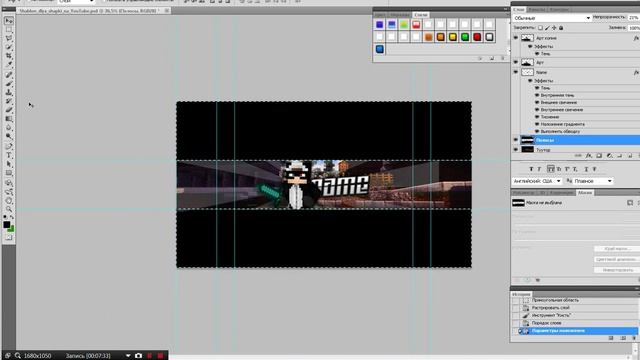Apply the red glossy button style
Screen dimensions: 640x360
coord(477,37)
